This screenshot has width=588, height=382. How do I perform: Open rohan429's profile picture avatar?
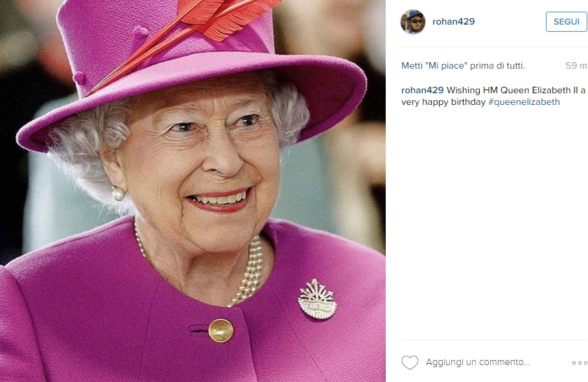tap(413, 22)
